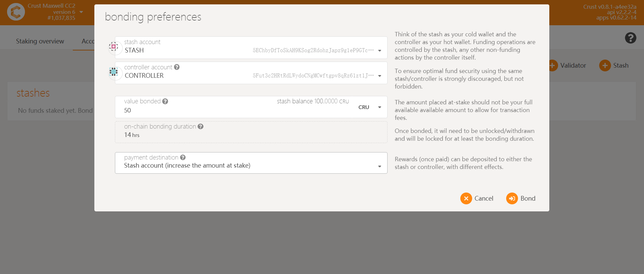Click the orange plus icon beside Stash
The height and width of the screenshot is (274, 644).
coord(605,66)
